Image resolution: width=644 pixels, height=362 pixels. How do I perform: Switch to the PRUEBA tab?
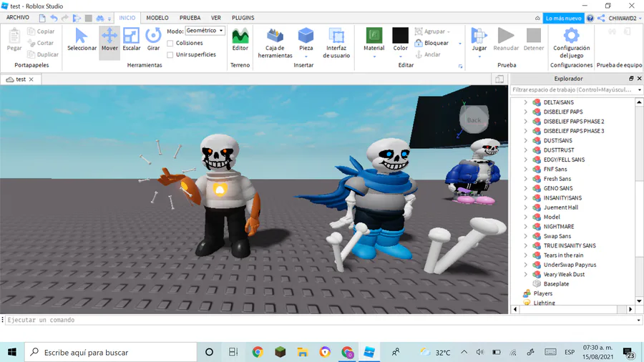click(x=190, y=18)
